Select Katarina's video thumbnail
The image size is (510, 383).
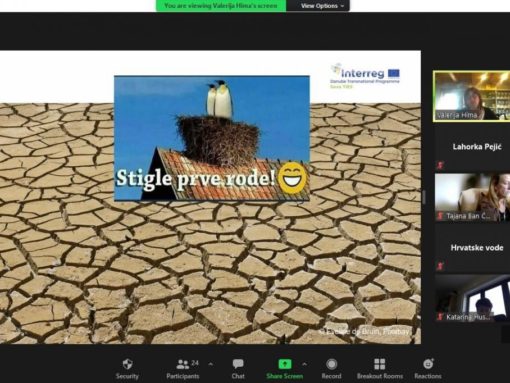472,298
